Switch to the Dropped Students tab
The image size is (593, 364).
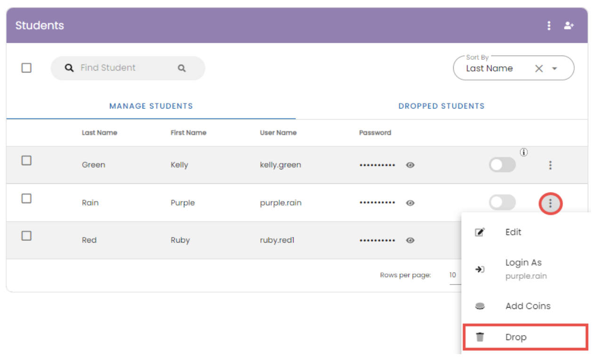pos(441,106)
